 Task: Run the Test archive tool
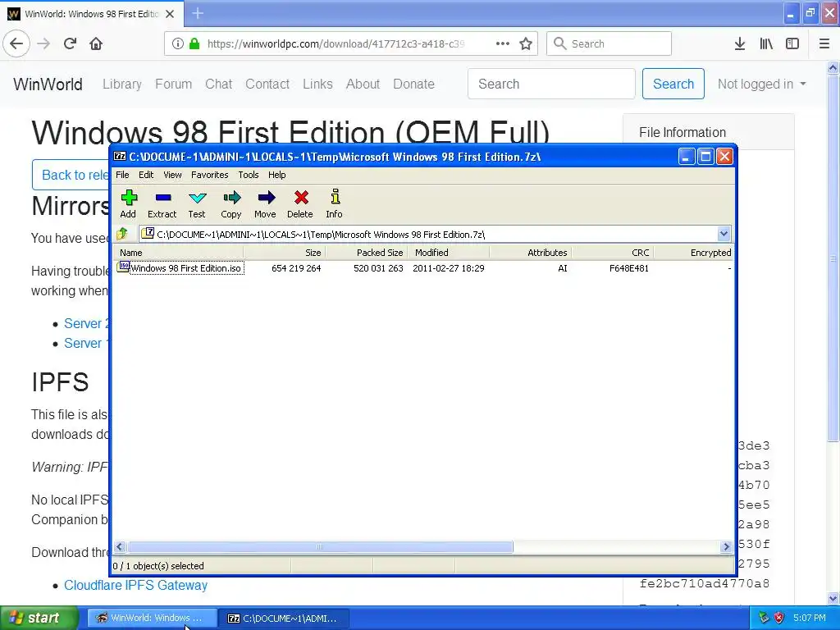click(197, 203)
